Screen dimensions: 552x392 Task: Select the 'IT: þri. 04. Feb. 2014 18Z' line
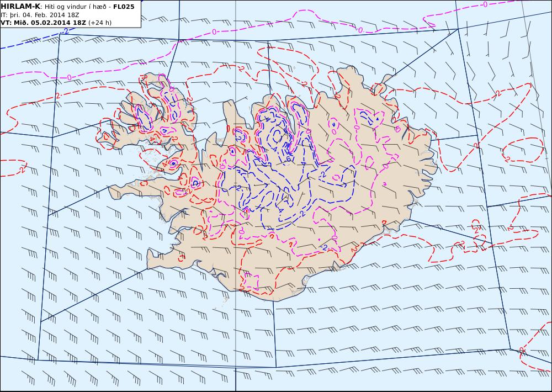40,15
